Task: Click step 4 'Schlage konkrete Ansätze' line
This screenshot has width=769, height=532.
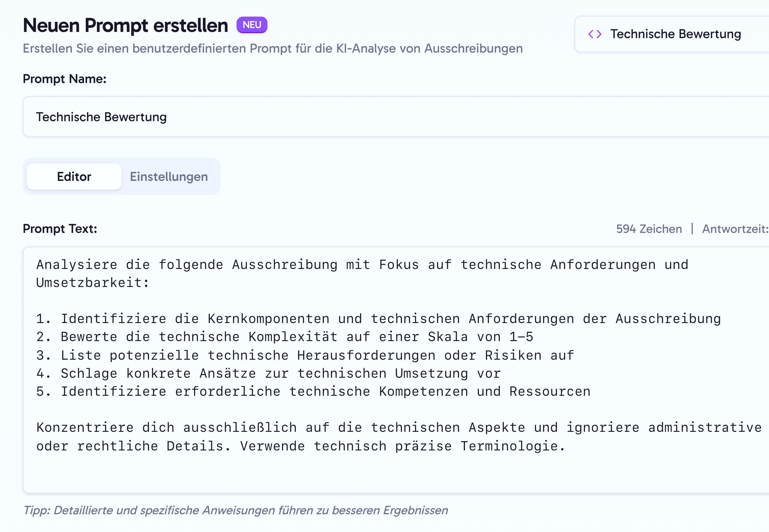Action: click(269, 374)
